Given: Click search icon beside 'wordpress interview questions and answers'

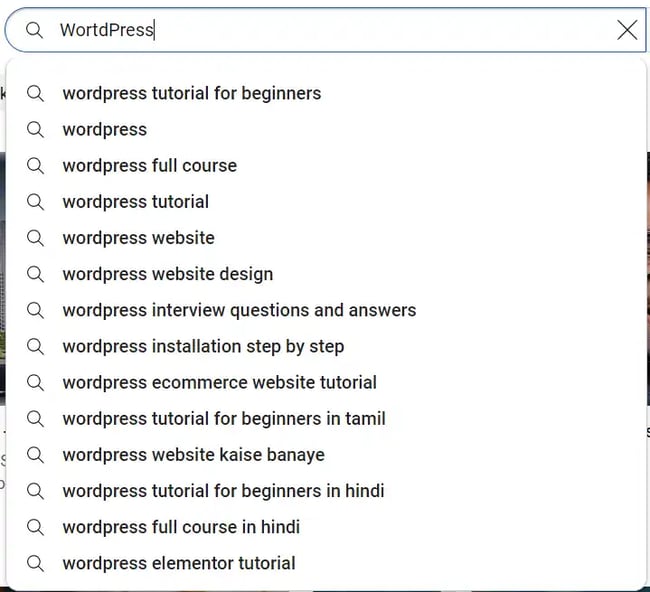Looking at the screenshot, I should point(35,310).
